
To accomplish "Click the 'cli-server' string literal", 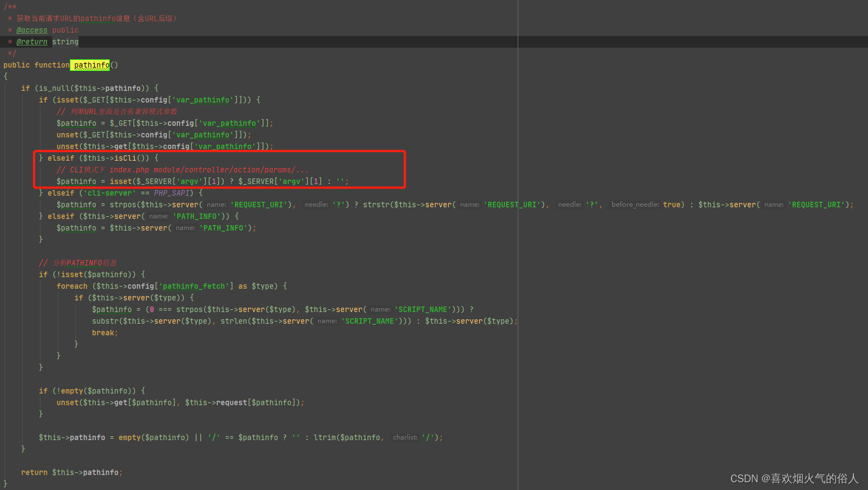I will click(110, 193).
